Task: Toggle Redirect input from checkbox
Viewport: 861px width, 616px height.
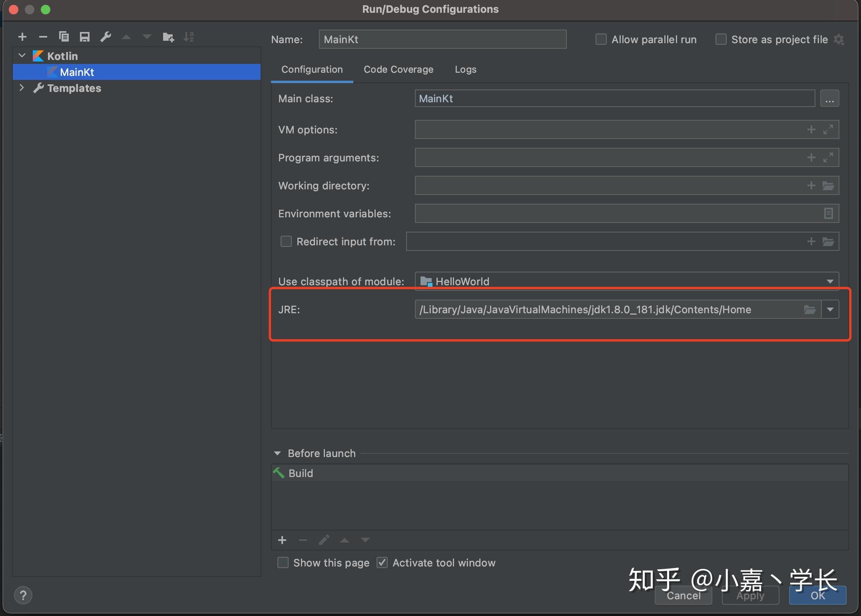Action: pyautogui.click(x=285, y=241)
